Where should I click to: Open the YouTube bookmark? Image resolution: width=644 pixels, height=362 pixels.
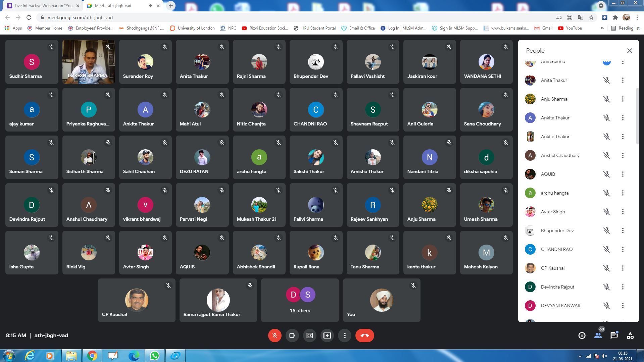[x=570, y=28]
